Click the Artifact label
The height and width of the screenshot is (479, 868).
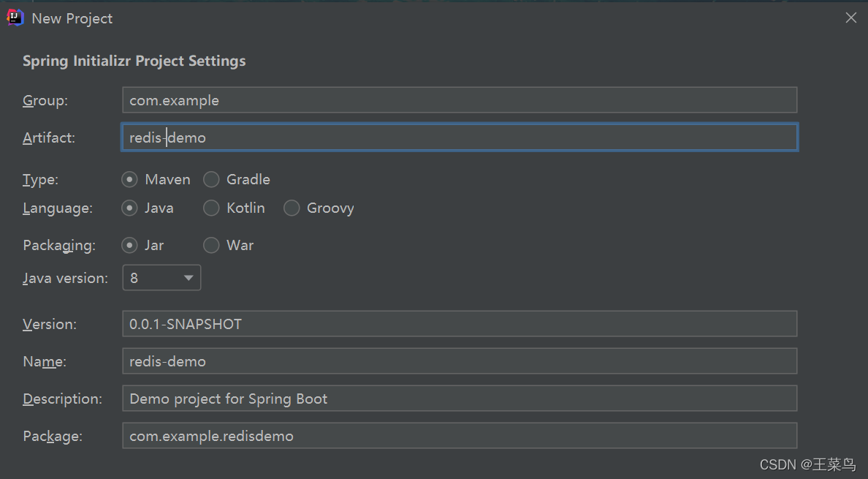49,137
